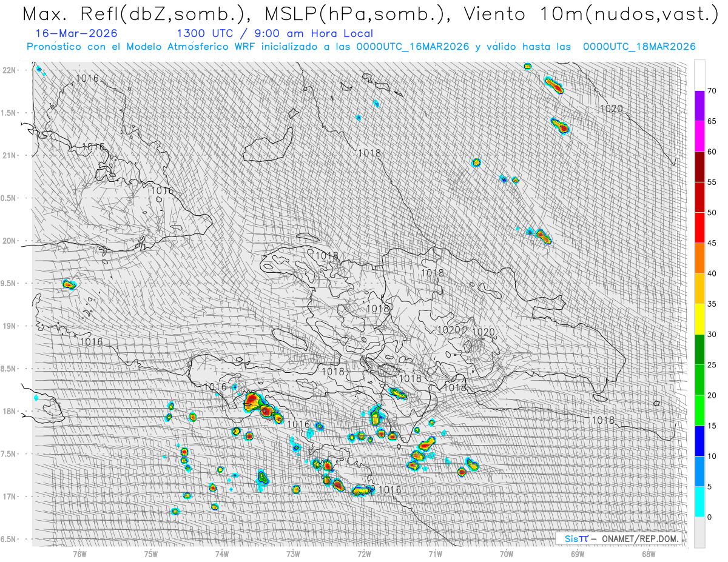Click color scale value '55'
The width and height of the screenshot is (728, 562).
pyautogui.click(x=712, y=182)
